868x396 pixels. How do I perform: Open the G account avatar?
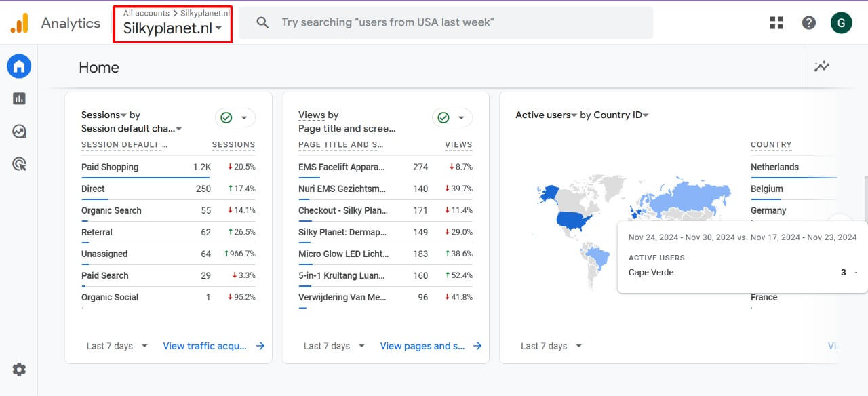tap(842, 23)
